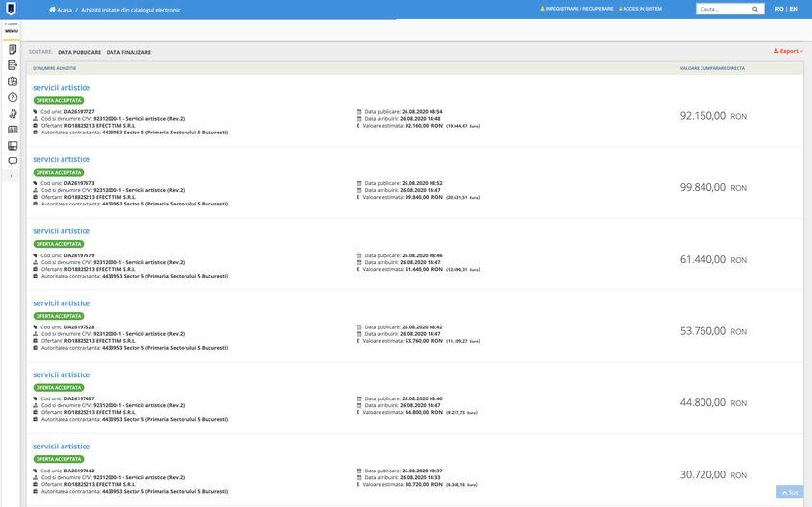Open the Export dropdown

point(789,51)
